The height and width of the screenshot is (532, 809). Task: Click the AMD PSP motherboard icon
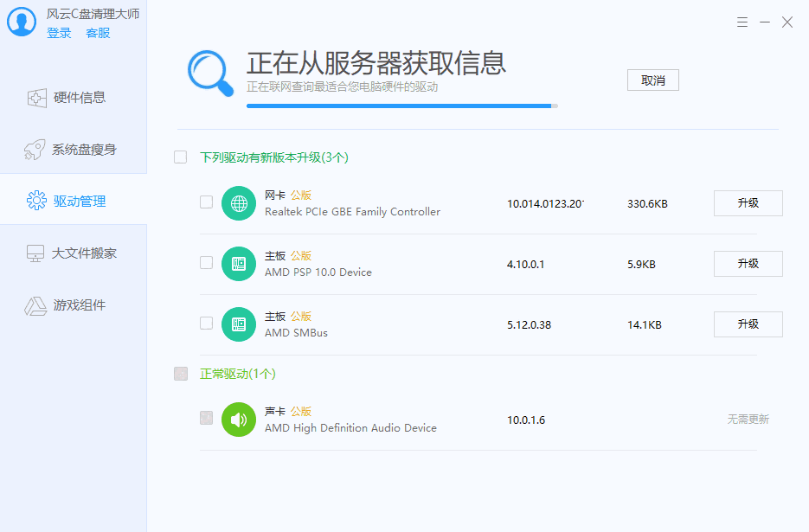click(x=239, y=264)
